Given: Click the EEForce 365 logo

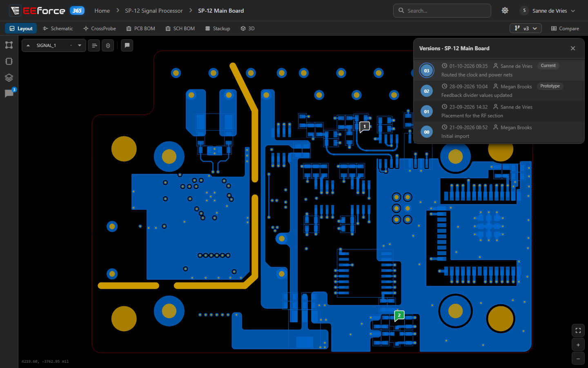Looking at the screenshot, I should (47, 11).
